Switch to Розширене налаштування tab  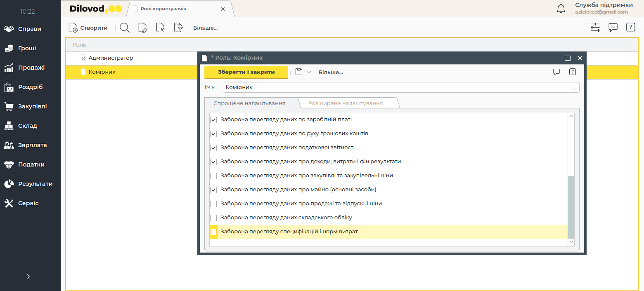(x=345, y=103)
